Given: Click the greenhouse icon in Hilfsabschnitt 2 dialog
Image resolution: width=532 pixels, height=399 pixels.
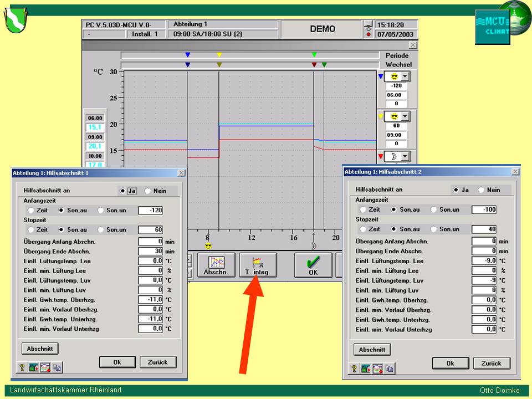Looking at the screenshot, I should pyautogui.click(x=366, y=368).
